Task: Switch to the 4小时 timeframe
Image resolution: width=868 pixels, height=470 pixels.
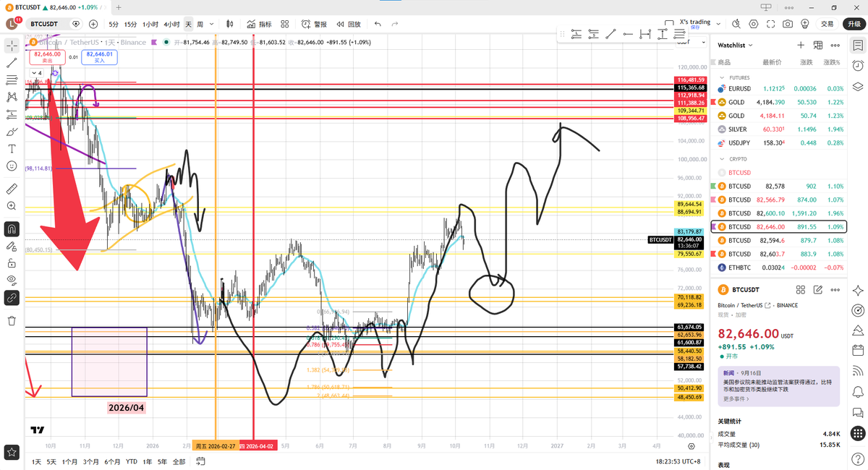Action: (171, 24)
